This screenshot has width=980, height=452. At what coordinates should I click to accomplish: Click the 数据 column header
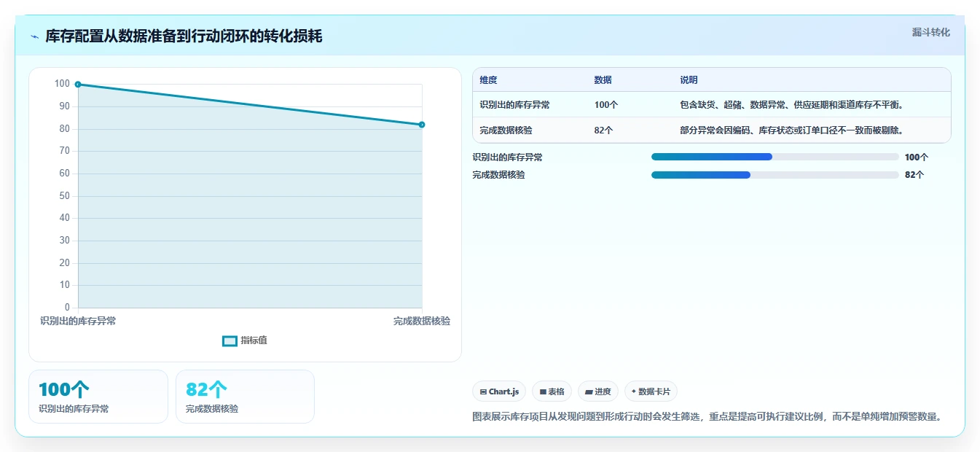[603, 80]
